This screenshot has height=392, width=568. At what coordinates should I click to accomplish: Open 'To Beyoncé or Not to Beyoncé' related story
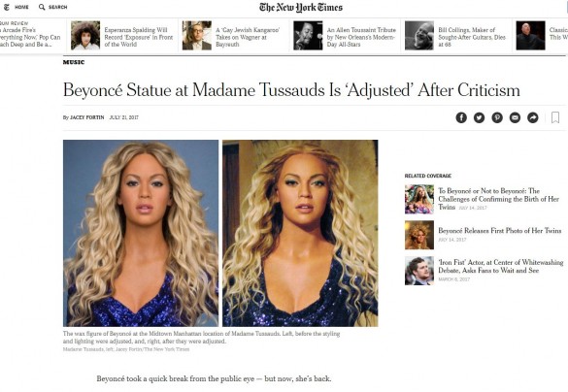498,199
